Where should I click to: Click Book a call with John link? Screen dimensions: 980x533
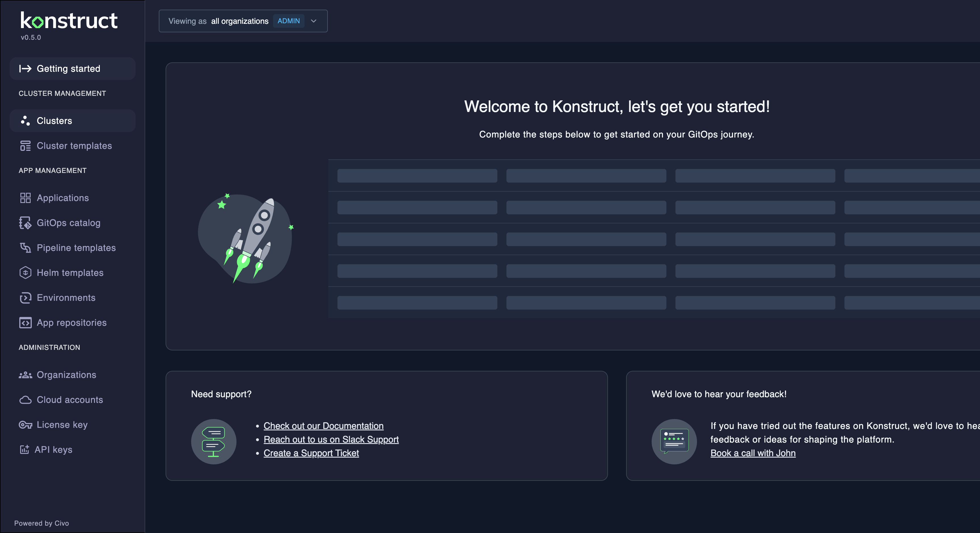[753, 453]
